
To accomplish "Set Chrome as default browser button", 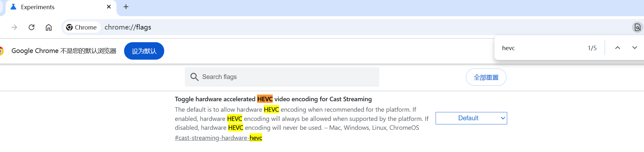I will 144,51.
